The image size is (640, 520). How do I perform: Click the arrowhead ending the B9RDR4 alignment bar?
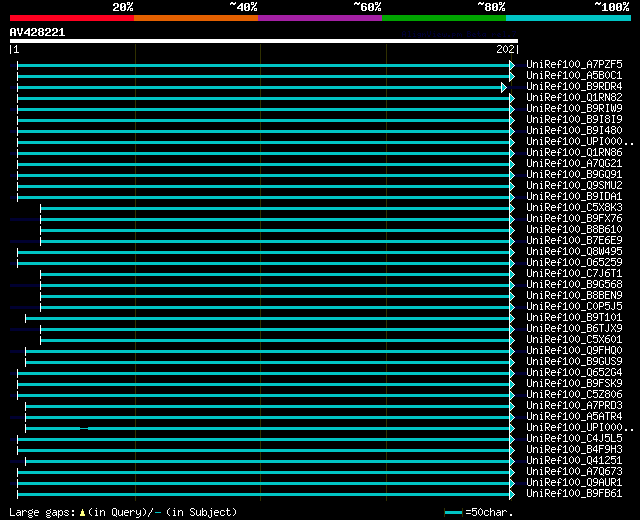(x=504, y=87)
